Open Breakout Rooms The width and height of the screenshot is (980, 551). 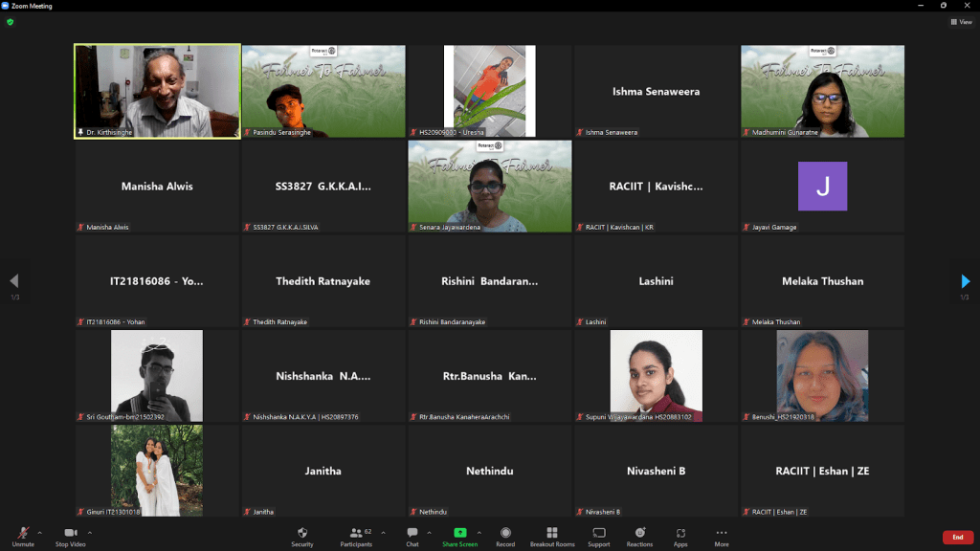click(552, 535)
